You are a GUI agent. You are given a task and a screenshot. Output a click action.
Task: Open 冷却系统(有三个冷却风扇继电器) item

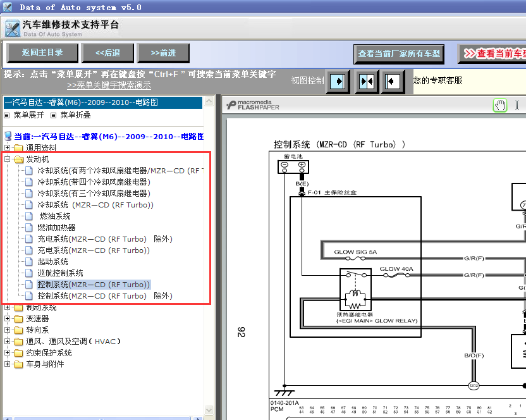point(94,194)
